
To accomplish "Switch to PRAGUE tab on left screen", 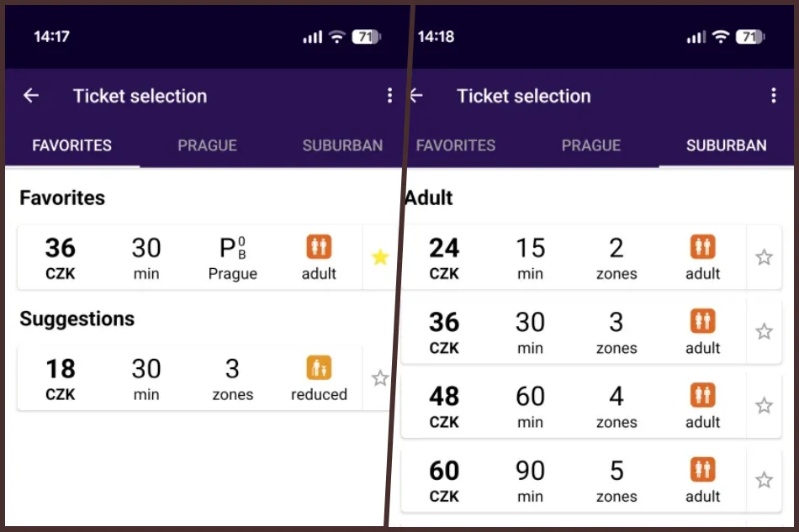I will pyautogui.click(x=207, y=145).
